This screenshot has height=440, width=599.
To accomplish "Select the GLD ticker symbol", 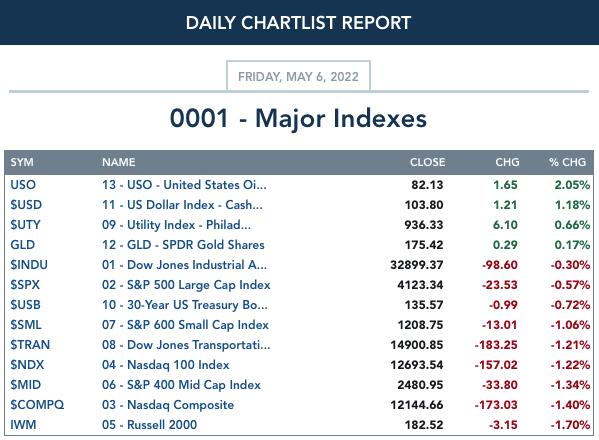I will point(23,245).
